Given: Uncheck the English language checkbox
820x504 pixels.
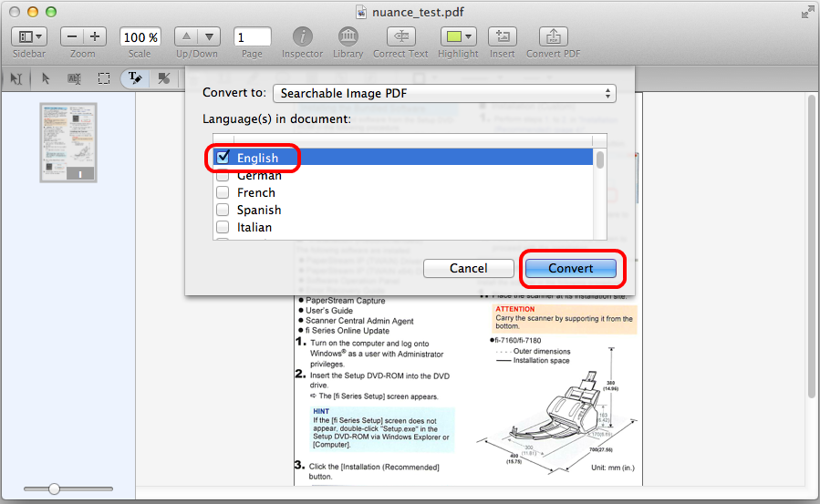Looking at the screenshot, I should point(223,158).
